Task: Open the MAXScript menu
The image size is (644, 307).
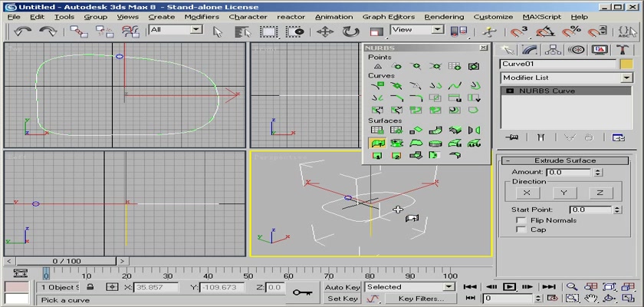Action: [x=542, y=17]
